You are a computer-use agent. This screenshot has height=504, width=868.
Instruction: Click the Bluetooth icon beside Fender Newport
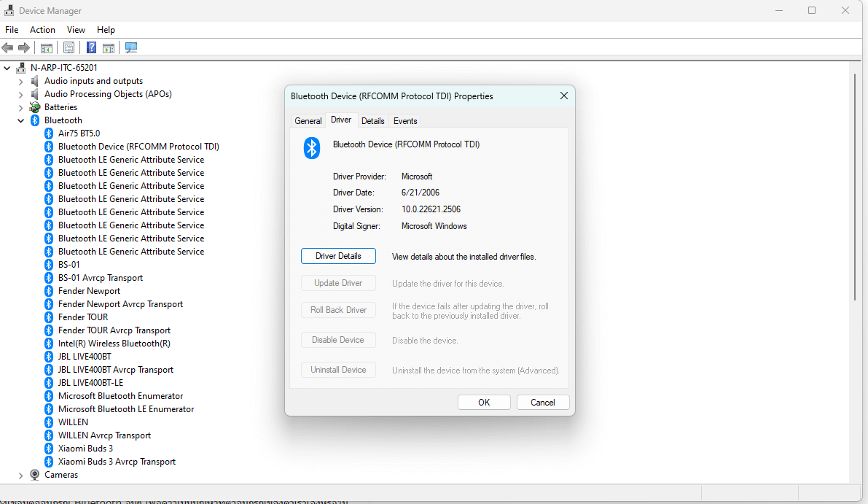point(49,291)
